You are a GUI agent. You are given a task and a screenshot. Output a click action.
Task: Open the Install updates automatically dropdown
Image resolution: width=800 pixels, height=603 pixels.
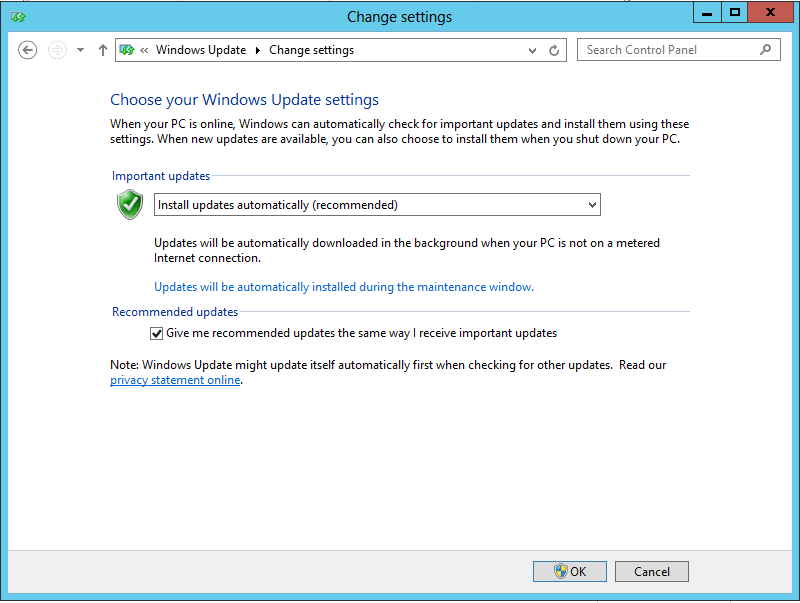(x=378, y=205)
